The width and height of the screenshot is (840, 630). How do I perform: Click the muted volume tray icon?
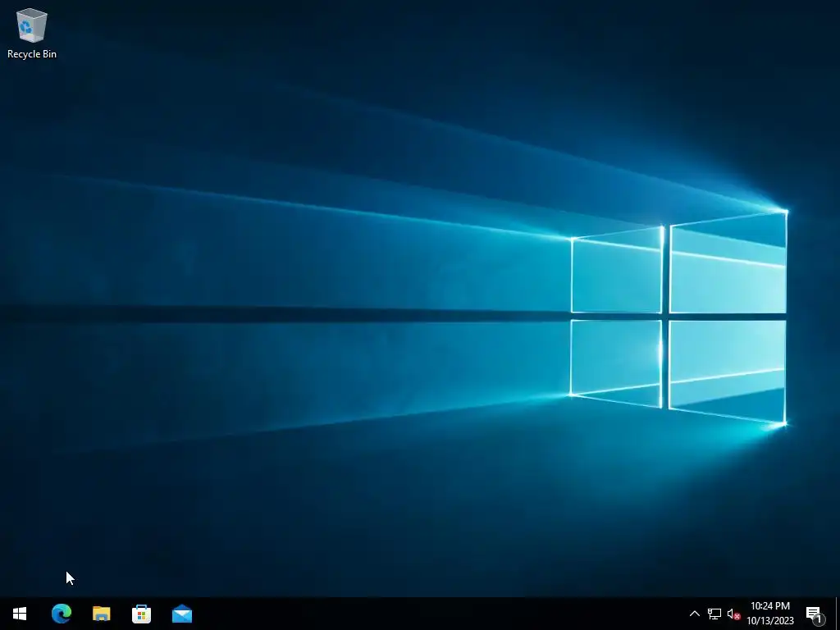point(734,614)
